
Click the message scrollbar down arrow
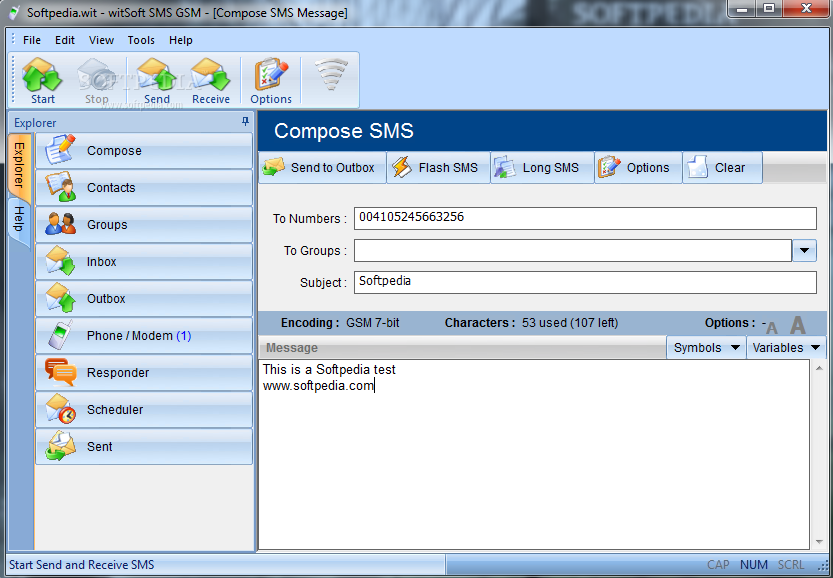pyautogui.click(x=819, y=542)
